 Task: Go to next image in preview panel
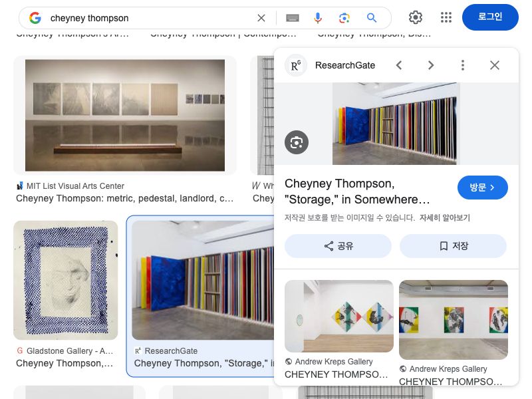pos(430,65)
